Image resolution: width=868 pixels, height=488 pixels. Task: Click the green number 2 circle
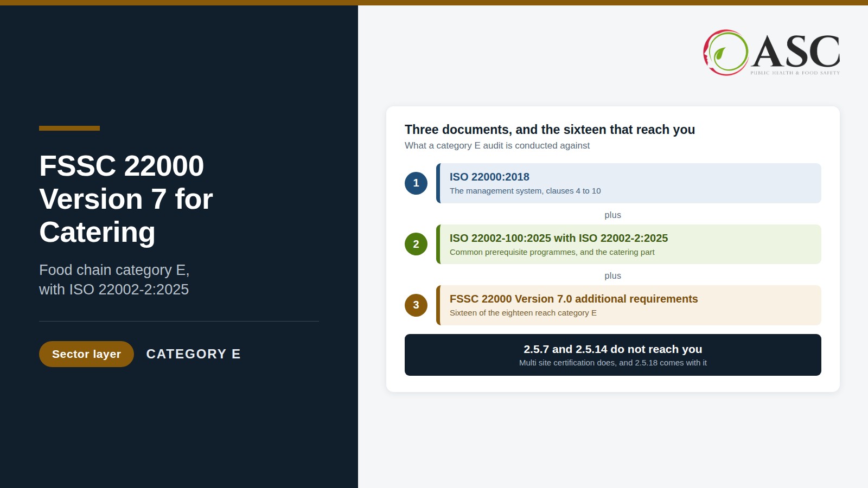pyautogui.click(x=416, y=244)
